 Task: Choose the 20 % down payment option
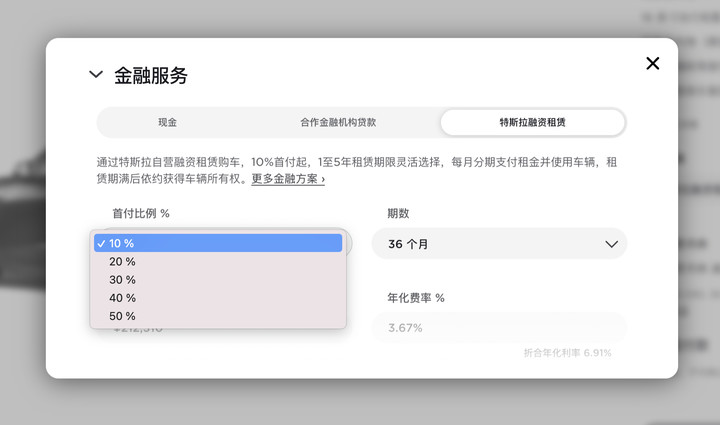click(x=218, y=261)
